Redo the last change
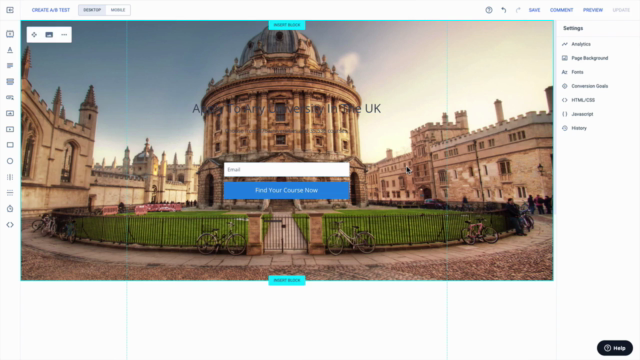 (x=518, y=10)
